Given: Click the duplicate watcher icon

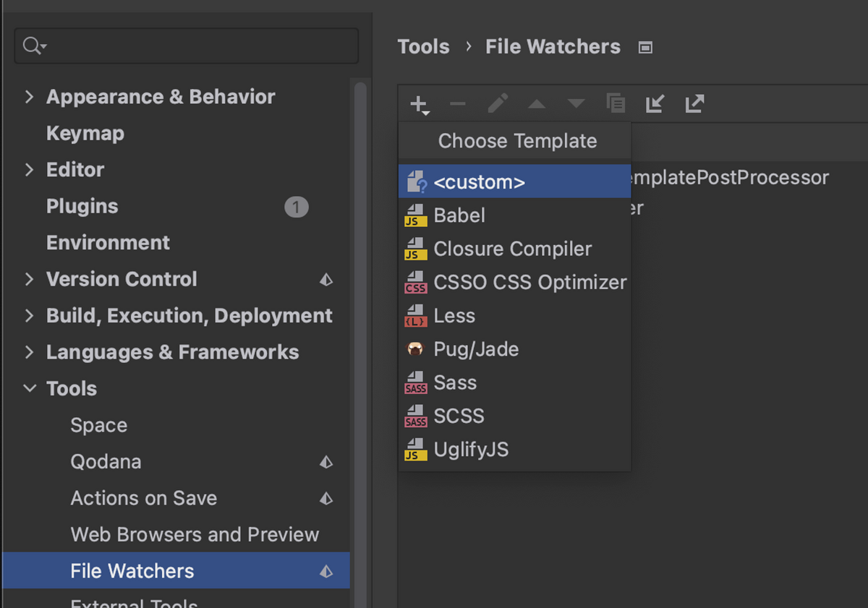Looking at the screenshot, I should coord(616,103).
